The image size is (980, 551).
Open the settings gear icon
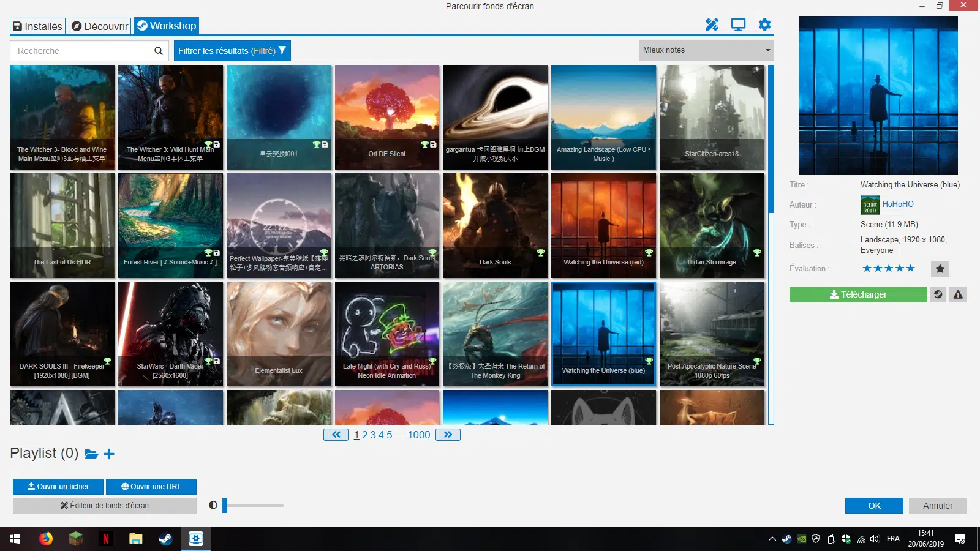click(x=764, y=25)
